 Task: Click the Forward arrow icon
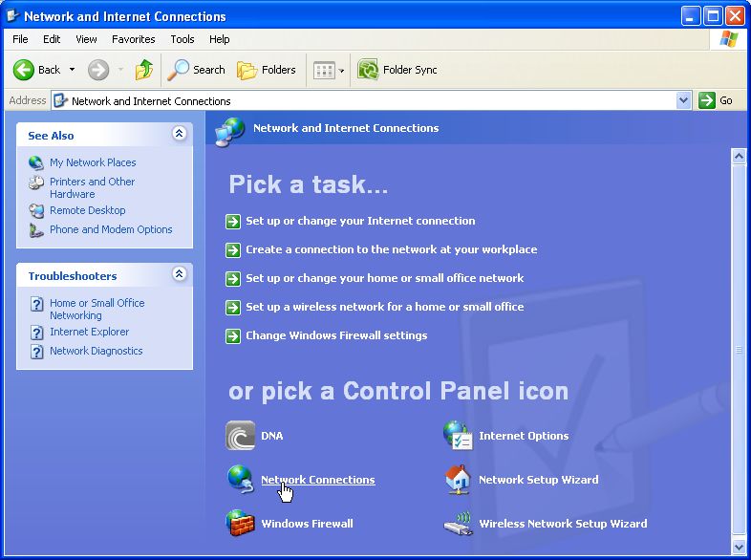pos(98,70)
